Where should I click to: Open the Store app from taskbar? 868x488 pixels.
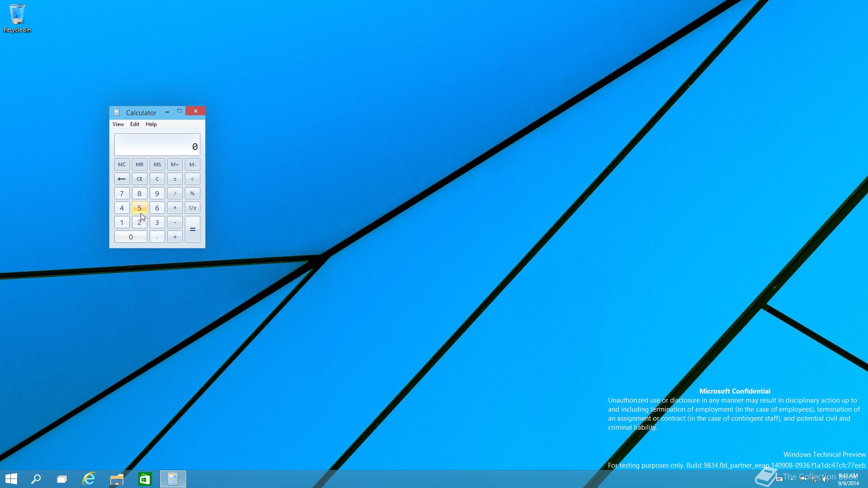tap(145, 479)
